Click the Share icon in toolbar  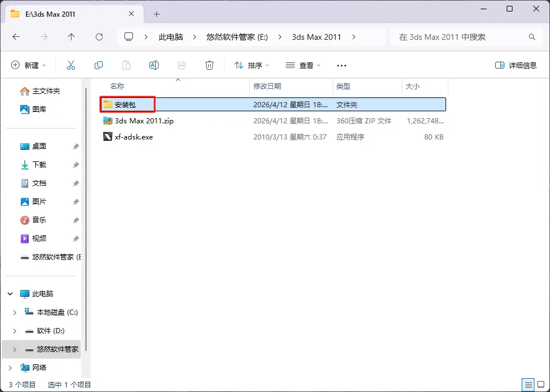[x=182, y=65]
